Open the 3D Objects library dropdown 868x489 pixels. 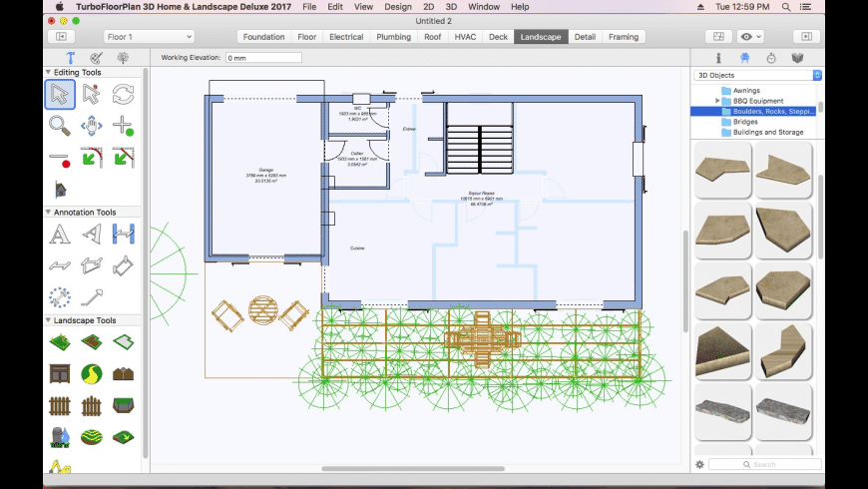click(x=757, y=75)
